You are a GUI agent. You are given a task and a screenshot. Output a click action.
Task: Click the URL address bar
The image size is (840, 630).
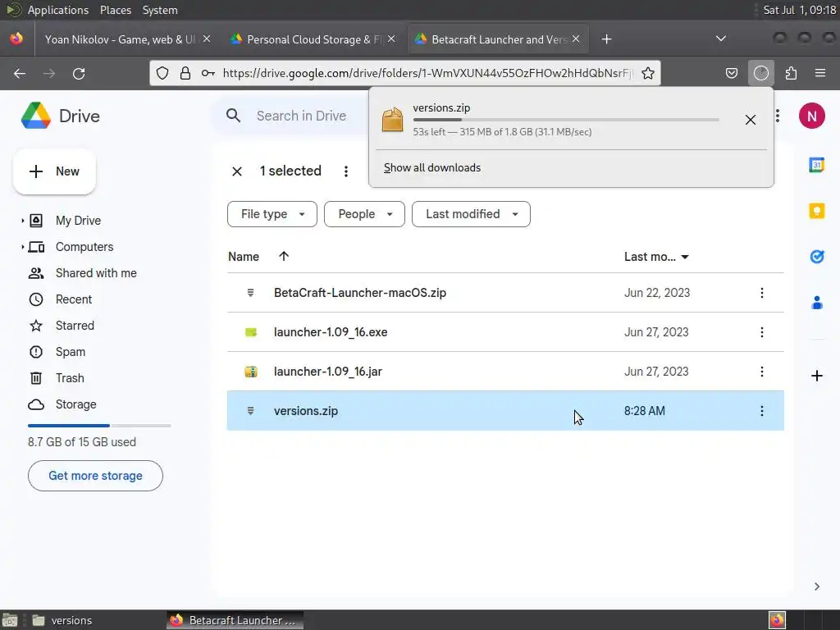427,73
